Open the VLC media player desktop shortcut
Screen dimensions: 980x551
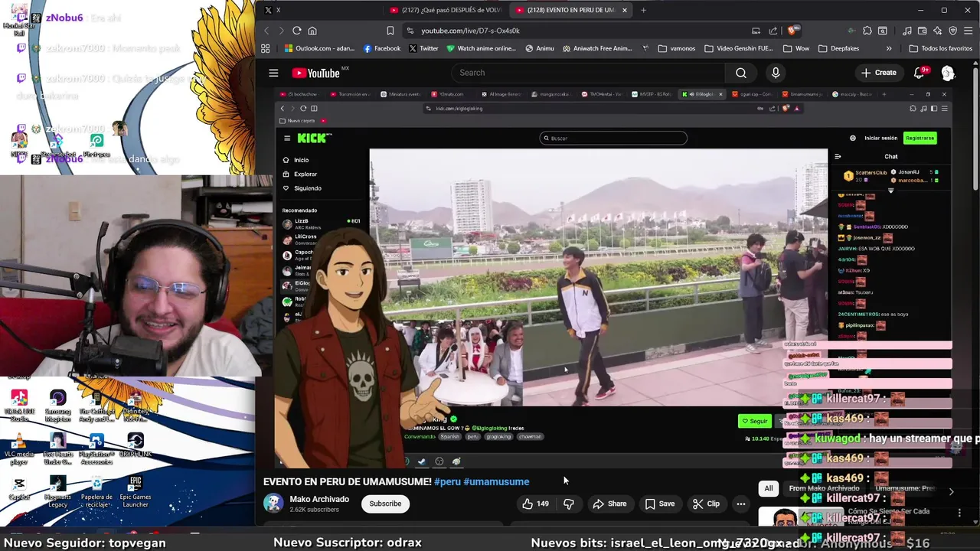pos(19,448)
